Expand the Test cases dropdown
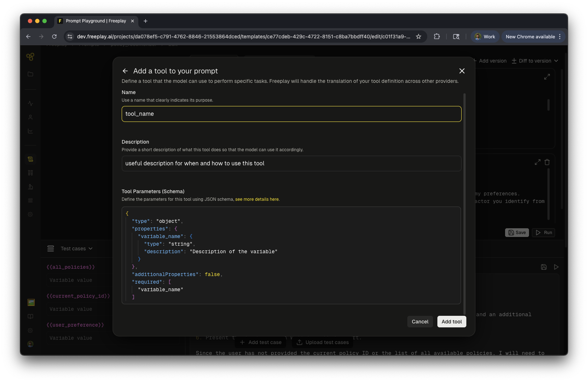This screenshot has height=382, width=588. 76,249
